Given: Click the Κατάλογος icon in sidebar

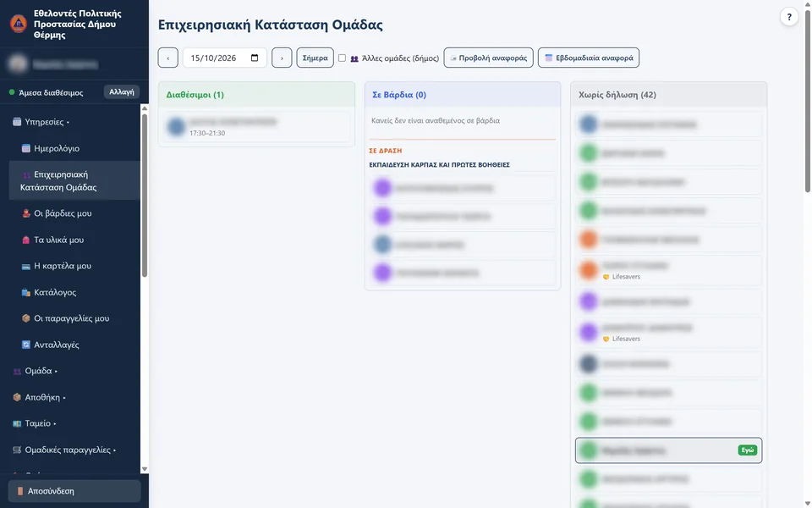Looking at the screenshot, I should tap(26, 292).
